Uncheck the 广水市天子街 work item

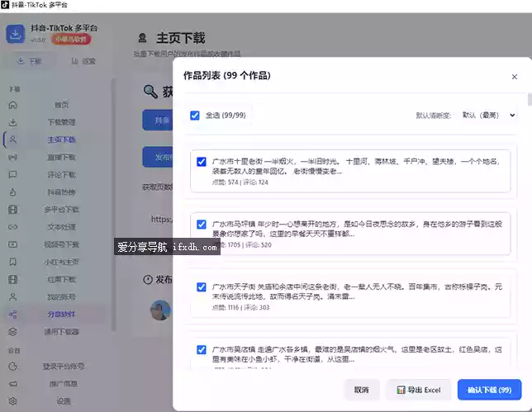[202, 287]
